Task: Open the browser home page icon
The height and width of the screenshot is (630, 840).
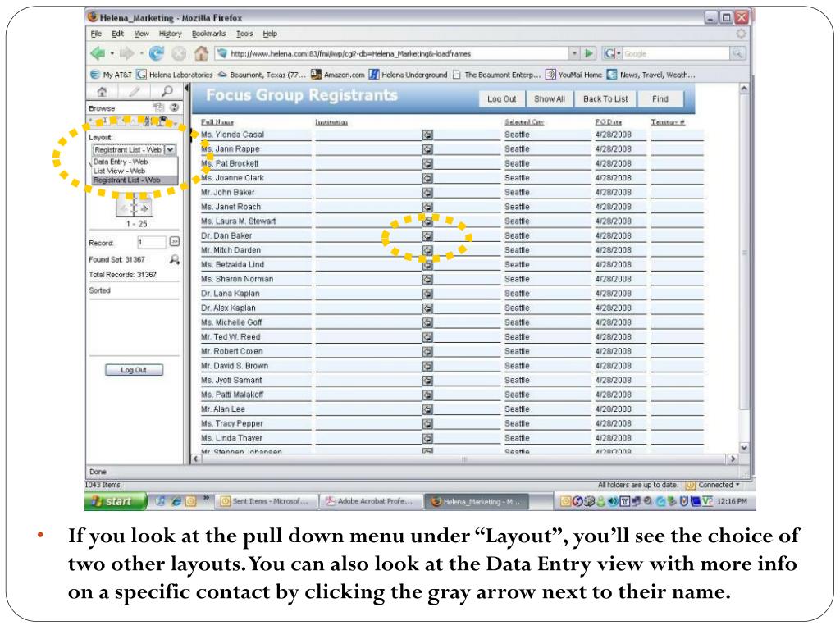Action: [x=201, y=53]
